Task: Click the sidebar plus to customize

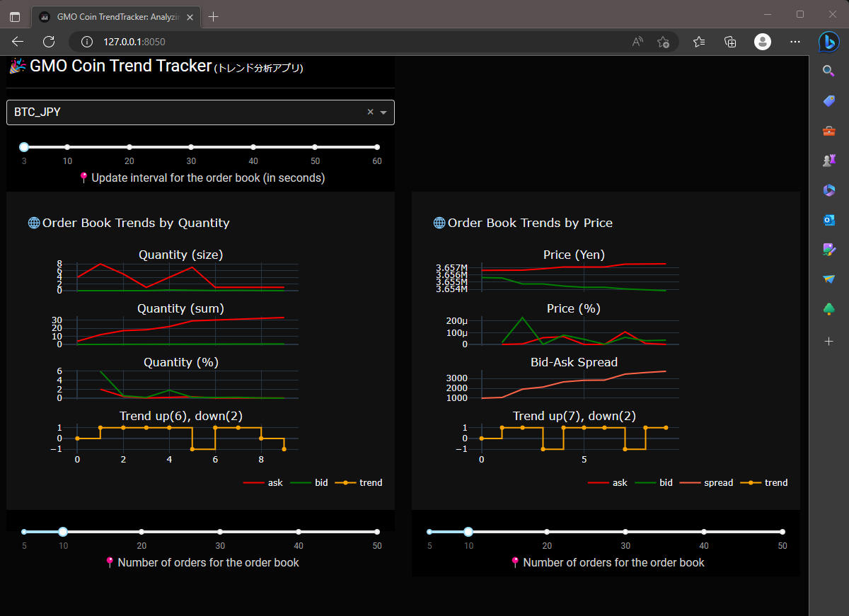Action: click(x=829, y=341)
